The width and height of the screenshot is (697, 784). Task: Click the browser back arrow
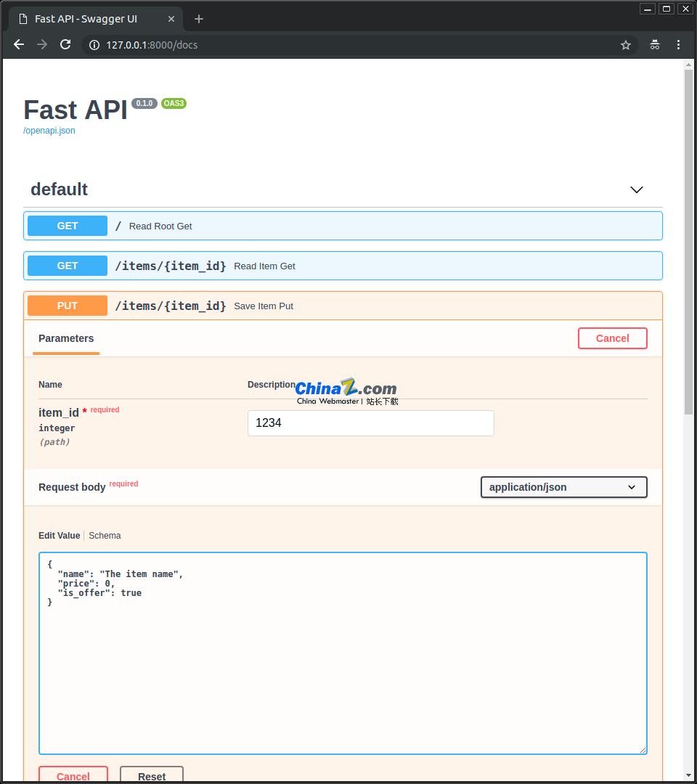(19, 45)
